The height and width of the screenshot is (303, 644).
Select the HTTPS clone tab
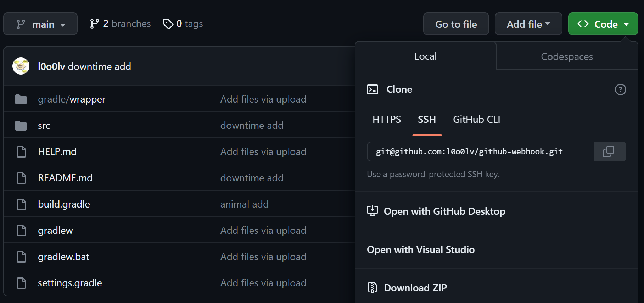click(x=387, y=120)
